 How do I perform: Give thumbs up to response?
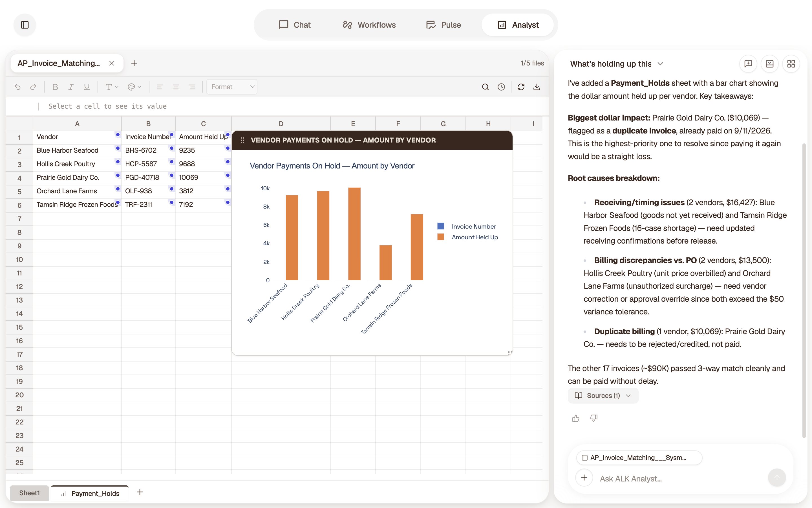tap(576, 418)
